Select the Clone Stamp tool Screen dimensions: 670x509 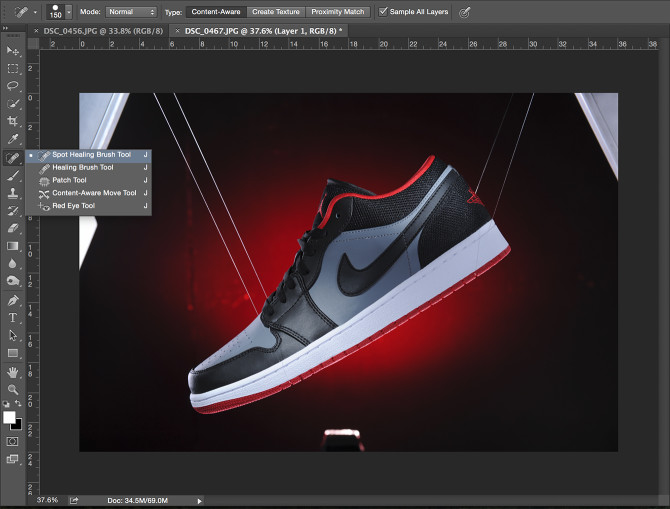[13, 193]
